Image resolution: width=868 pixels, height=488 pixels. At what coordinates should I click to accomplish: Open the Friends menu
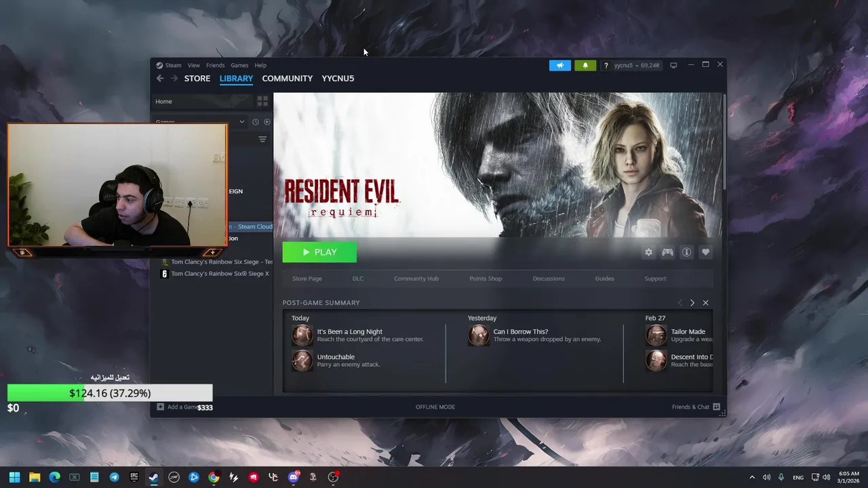point(215,66)
